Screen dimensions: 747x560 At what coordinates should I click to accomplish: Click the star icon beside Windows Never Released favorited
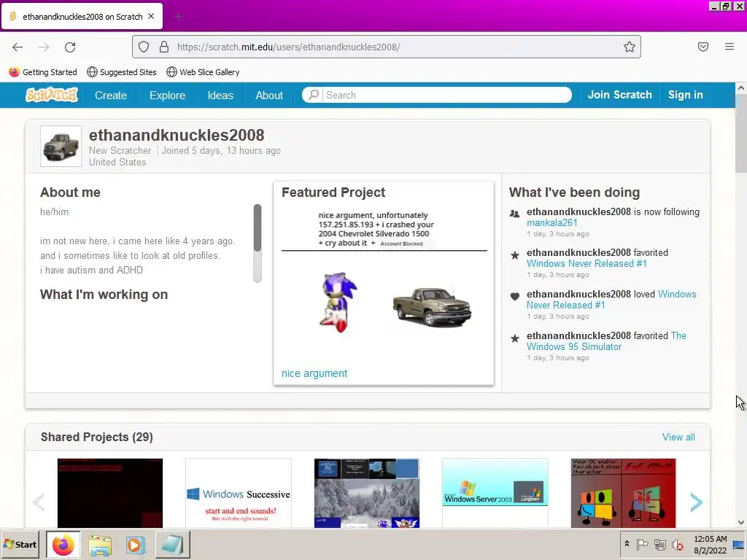point(514,255)
